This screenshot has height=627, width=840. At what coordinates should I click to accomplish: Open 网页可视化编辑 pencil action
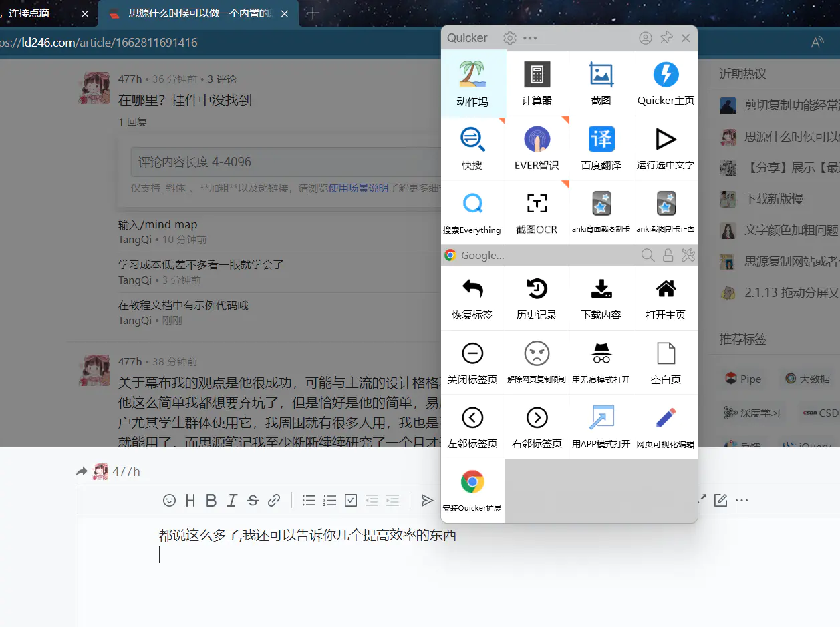point(666,427)
